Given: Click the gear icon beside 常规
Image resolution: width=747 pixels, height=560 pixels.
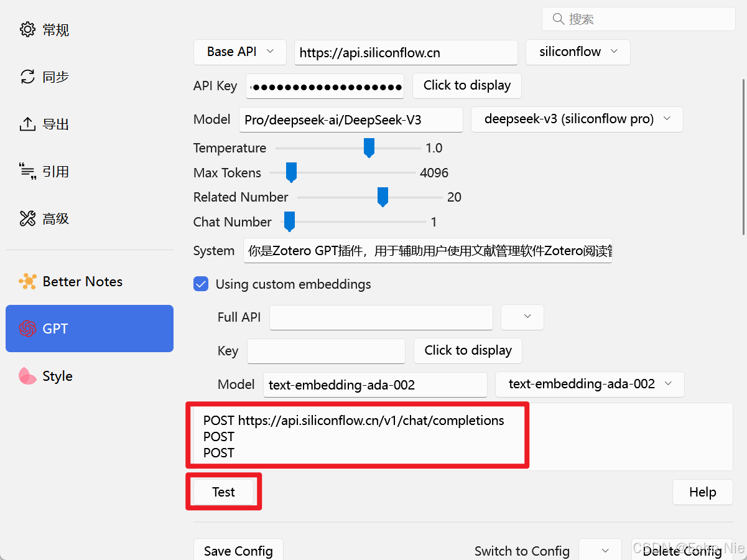Looking at the screenshot, I should click(x=27, y=29).
